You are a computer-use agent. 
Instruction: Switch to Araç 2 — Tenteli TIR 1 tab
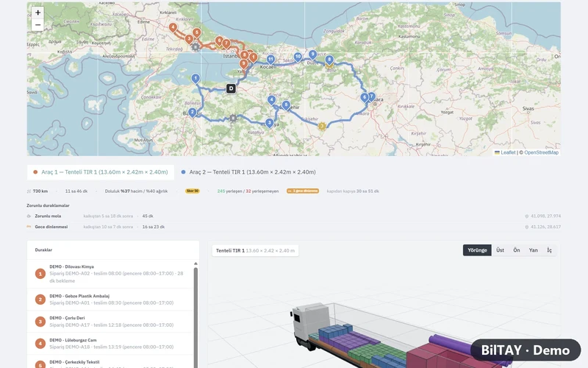[248, 172]
